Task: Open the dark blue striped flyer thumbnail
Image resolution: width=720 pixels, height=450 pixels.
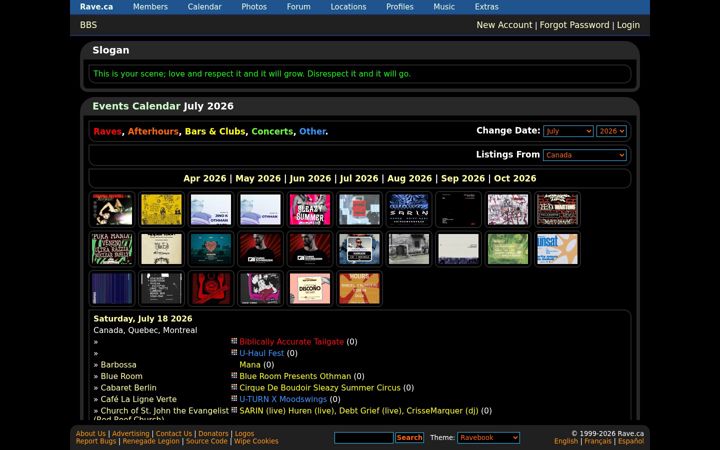Action: pos(112,288)
